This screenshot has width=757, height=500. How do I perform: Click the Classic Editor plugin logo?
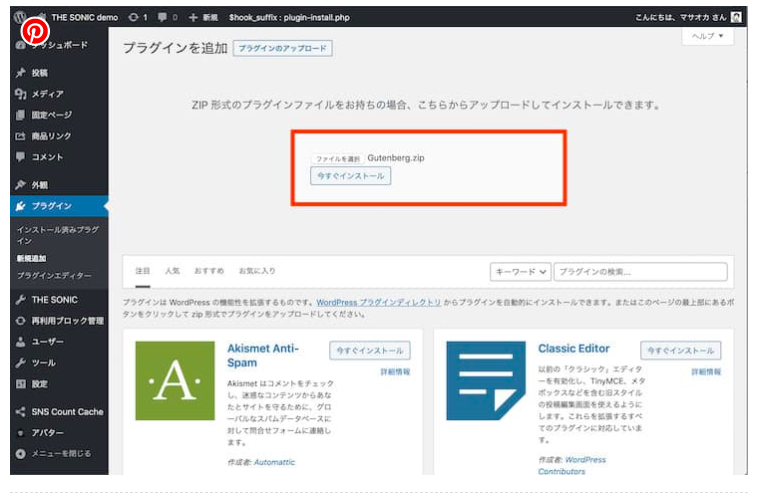(x=486, y=381)
